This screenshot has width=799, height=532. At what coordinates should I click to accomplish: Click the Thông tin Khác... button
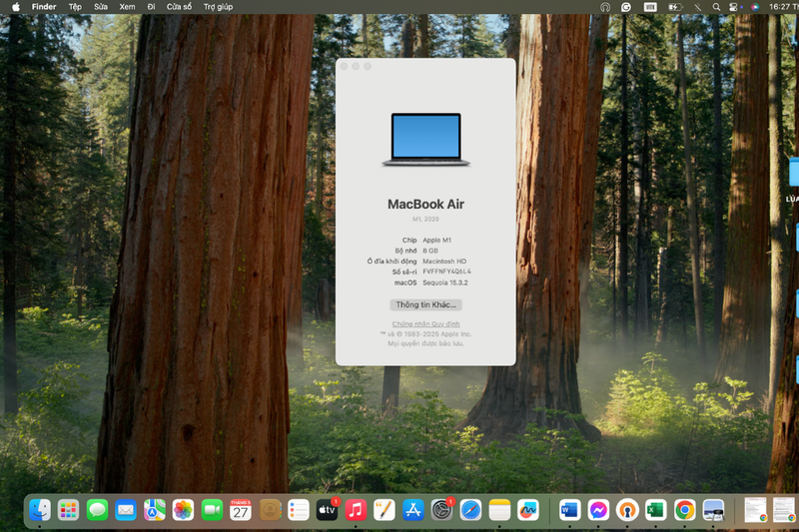[x=426, y=304]
